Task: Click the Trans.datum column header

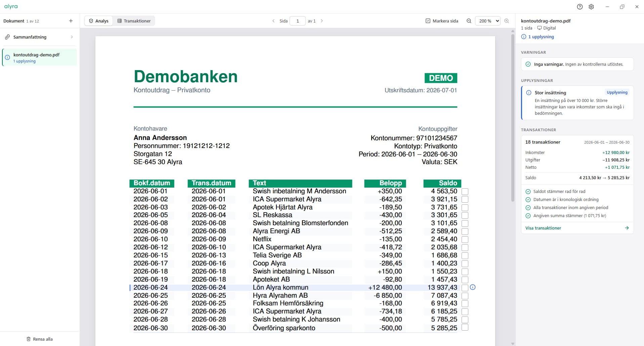Action: click(211, 183)
